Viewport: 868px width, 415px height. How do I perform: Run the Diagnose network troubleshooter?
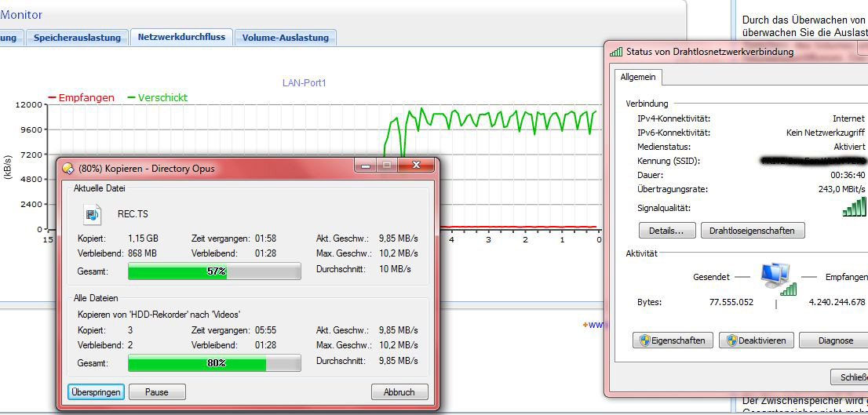coord(835,340)
